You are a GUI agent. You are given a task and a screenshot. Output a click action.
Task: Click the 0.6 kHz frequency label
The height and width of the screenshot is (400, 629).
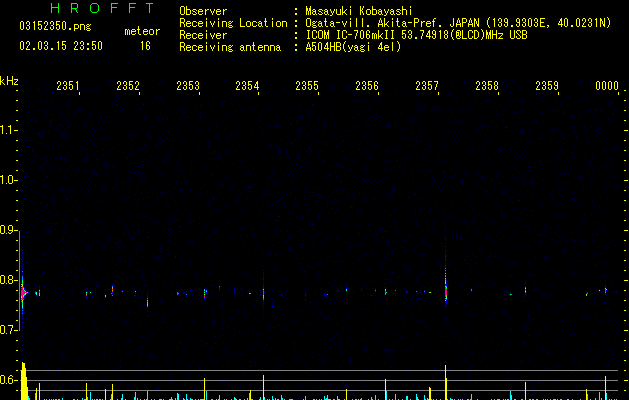8,380
